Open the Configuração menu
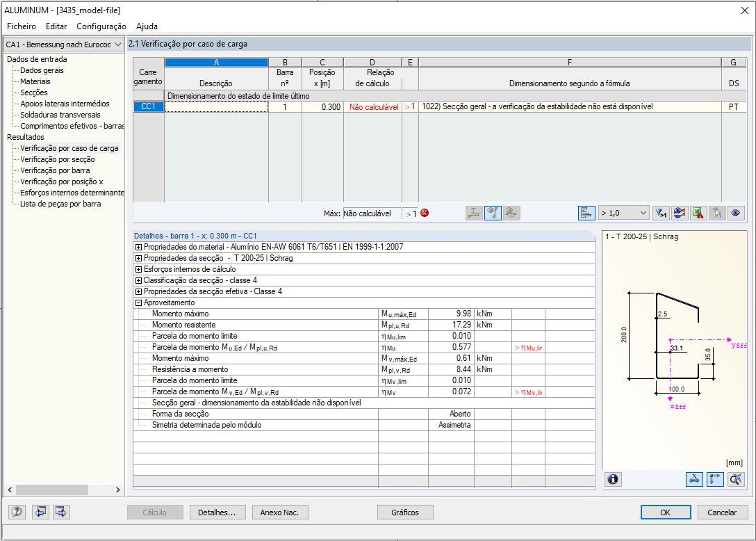Viewport: 756px width, 541px height. (x=101, y=26)
